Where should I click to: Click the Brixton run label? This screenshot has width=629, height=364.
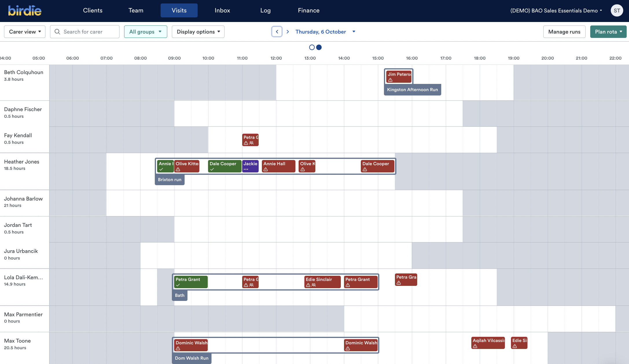[x=169, y=180]
